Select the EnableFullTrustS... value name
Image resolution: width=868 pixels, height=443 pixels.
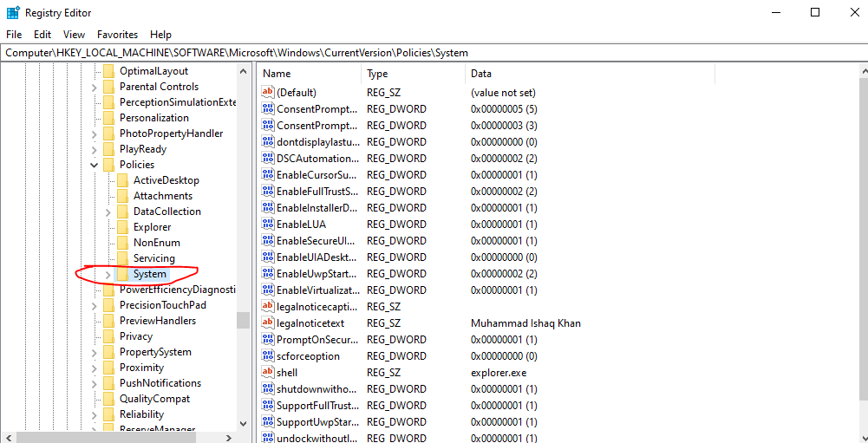click(x=317, y=191)
